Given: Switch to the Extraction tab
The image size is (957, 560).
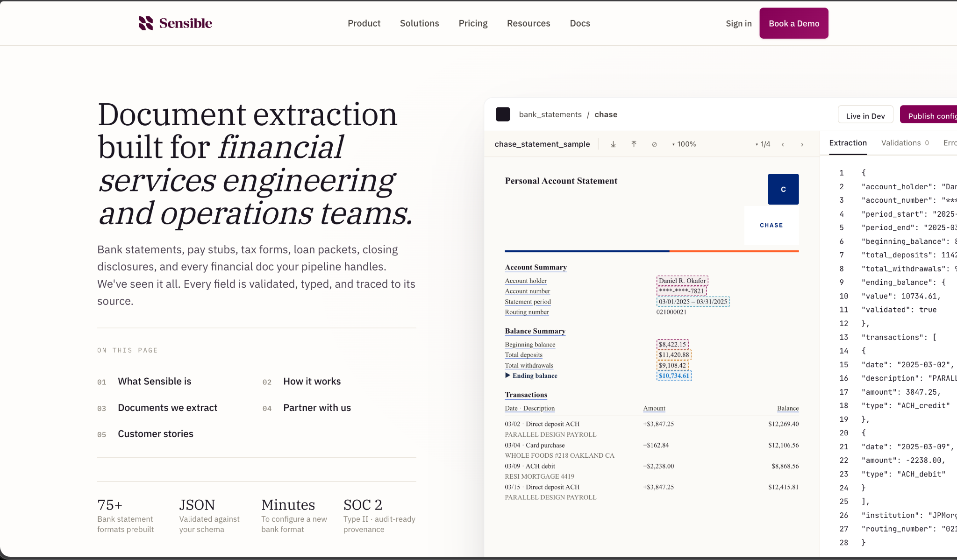Looking at the screenshot, I should pyautogui.click(x=848, y=143).
